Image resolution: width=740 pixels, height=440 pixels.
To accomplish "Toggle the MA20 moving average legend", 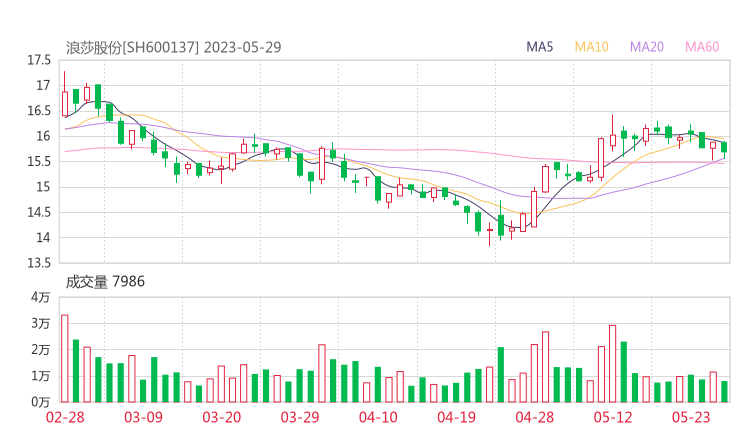I will [647, 47].
